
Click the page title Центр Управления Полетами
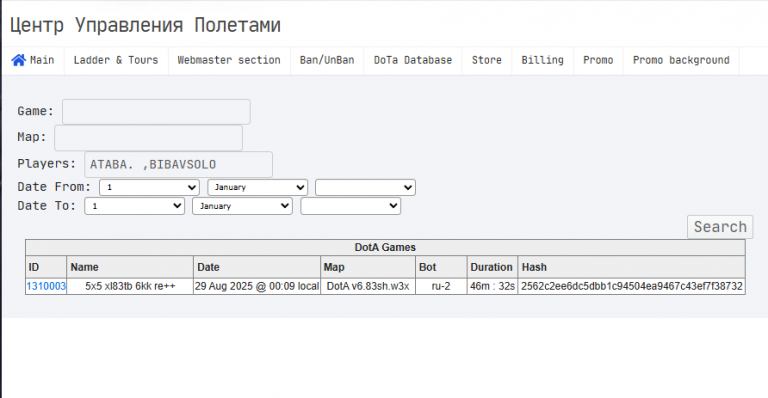tap(145, 25)
